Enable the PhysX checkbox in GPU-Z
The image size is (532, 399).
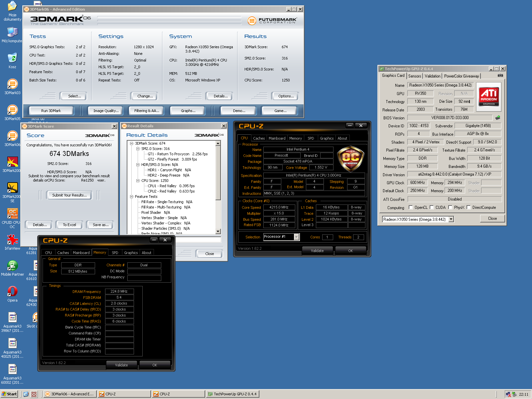coord(450,207)
